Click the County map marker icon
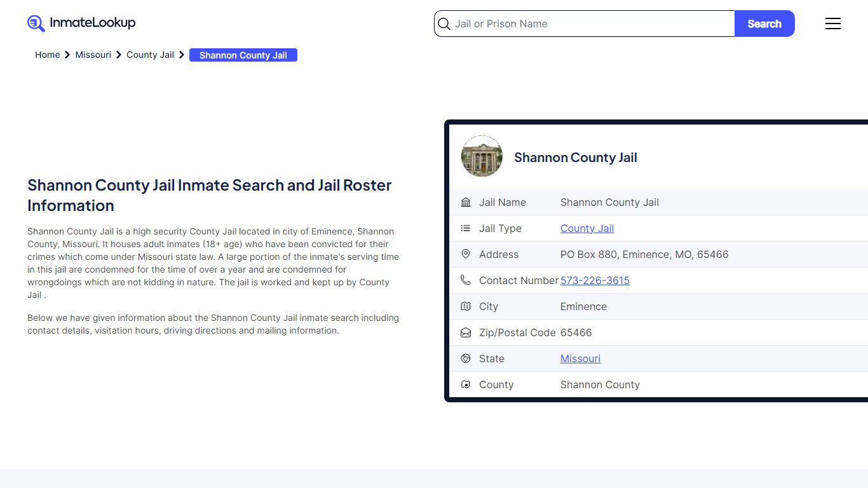This screenshot has width=868, height=488. 466,384
